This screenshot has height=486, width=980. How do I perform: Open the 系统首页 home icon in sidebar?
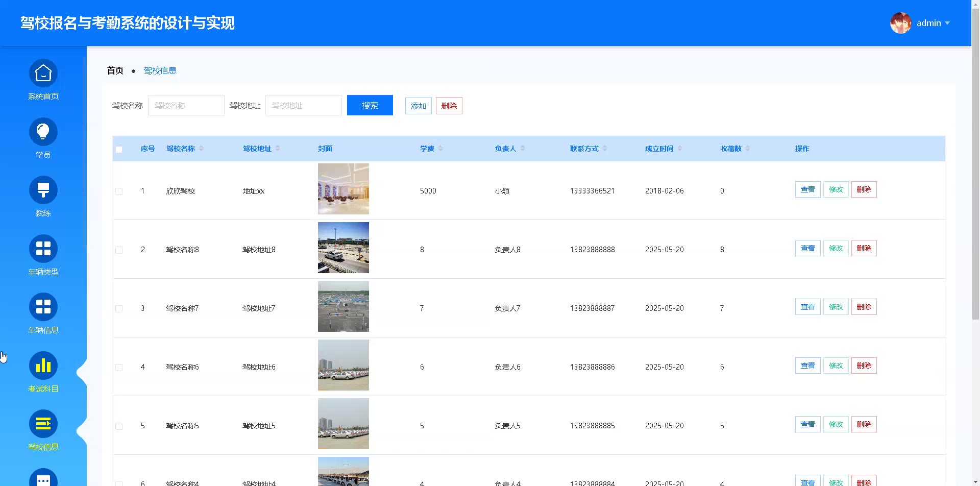(43, 74)
